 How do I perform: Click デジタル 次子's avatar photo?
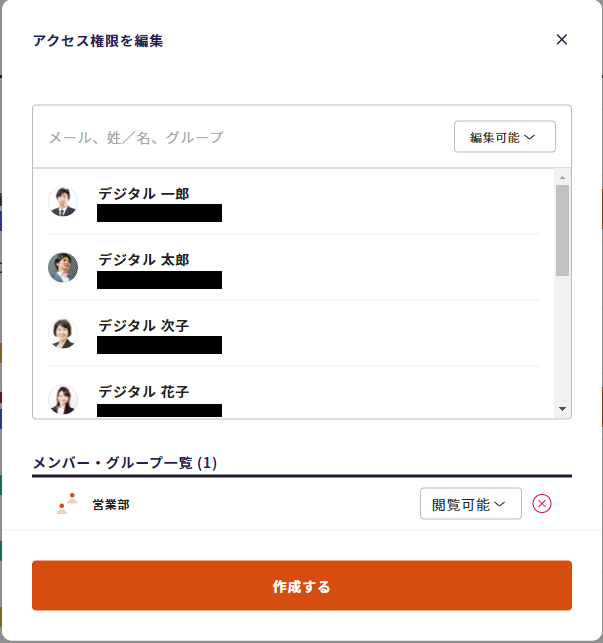click(x=63, y=333)
